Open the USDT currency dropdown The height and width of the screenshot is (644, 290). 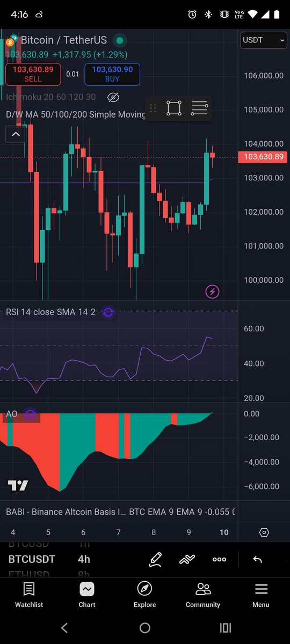coord(264,40)
